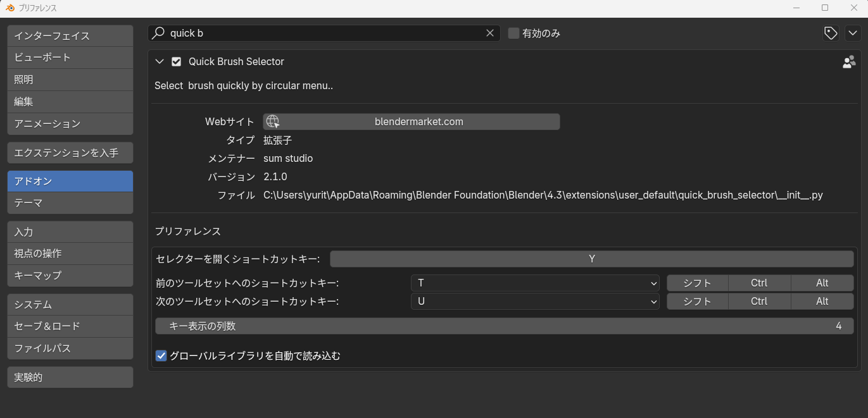Open the add-on community user icon

tap(849, 62)
